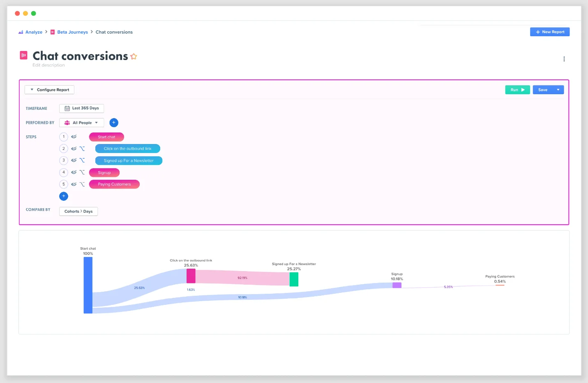
Task: Toggle visibility of step 1 Start chat
Action: point(74,137)
